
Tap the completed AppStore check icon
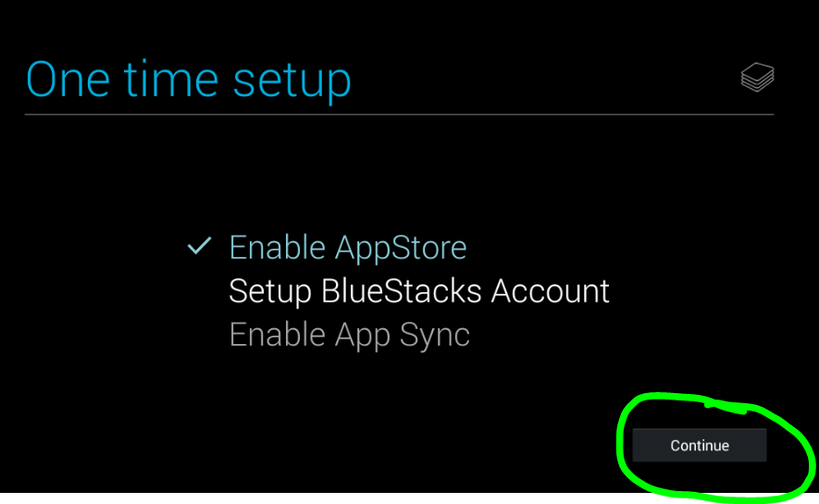[x=200, y=246]
